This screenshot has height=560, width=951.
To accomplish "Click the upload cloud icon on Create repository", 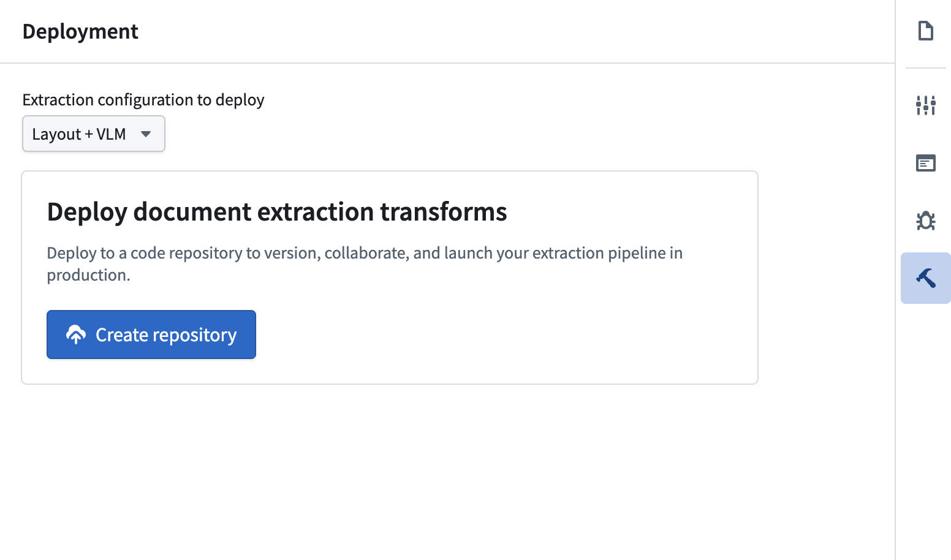I will point(75,335).
